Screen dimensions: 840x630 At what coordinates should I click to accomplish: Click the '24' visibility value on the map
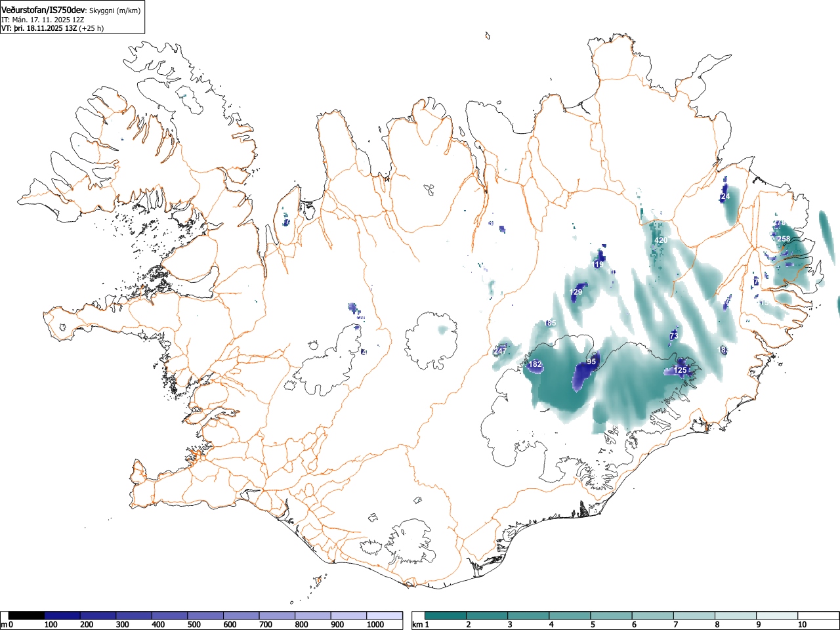(x=725, y=196)
